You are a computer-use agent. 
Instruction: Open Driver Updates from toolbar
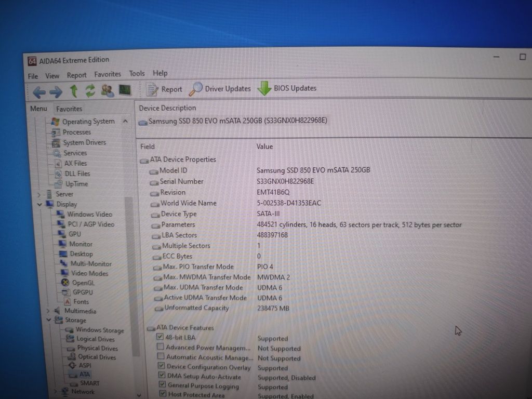[x=220, y=89]
